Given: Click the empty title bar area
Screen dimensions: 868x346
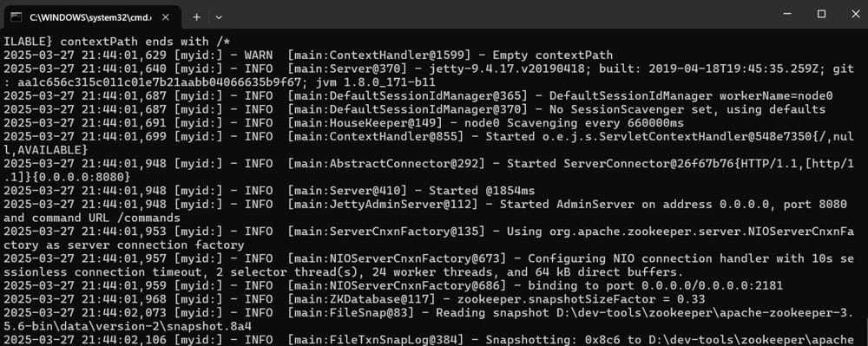Looking at the screenshot, I should 498,15.
